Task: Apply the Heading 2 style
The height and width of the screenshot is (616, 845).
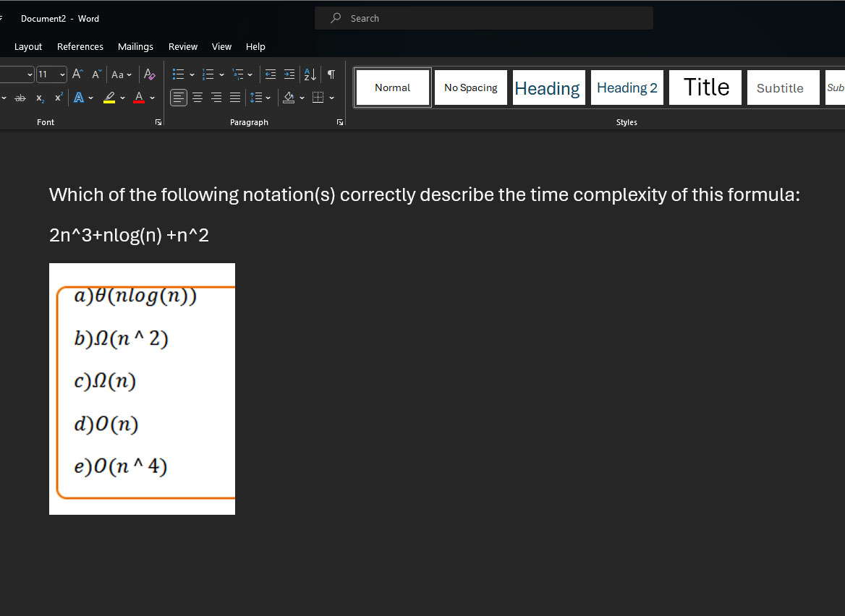Action: (627, 87)
